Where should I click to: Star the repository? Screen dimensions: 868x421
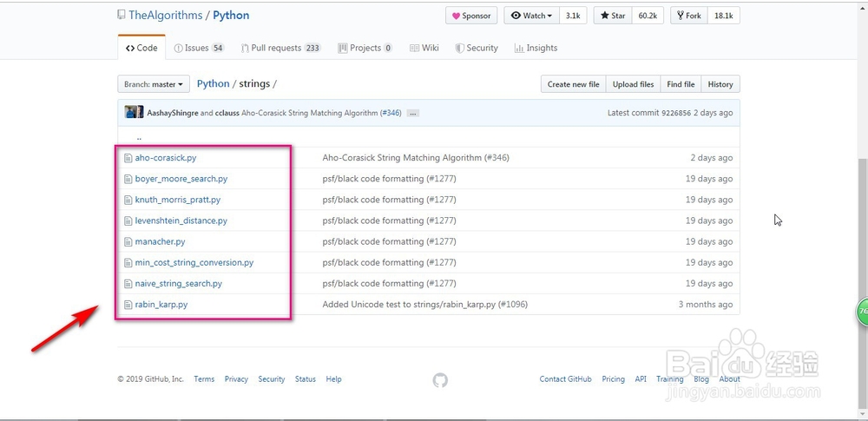(x=613, y=16)
